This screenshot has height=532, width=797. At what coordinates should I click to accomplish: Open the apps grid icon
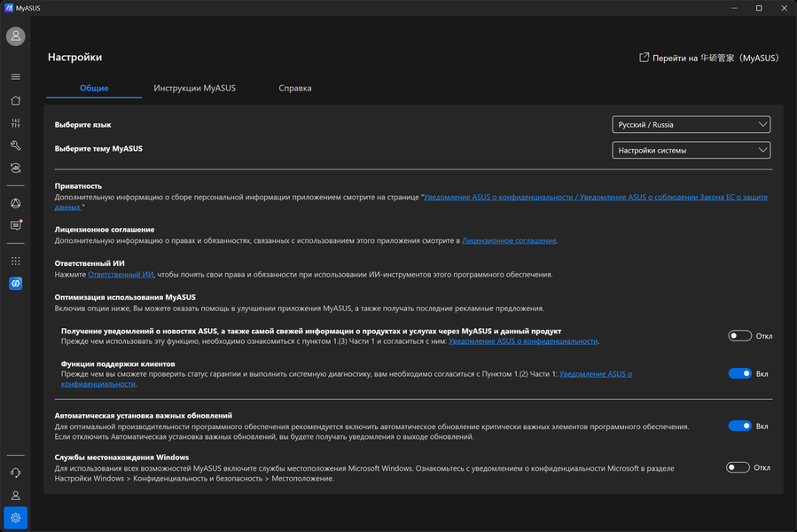pyautogui.click(x=16, y=261)
